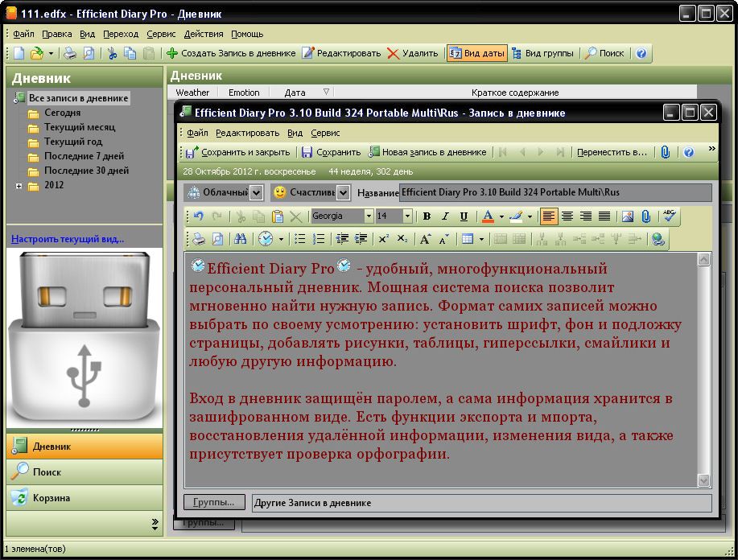This screenshot has width=738, height=560.
Task: Click the Настроить текущий вид link
Action: click(x=68, y=239)
